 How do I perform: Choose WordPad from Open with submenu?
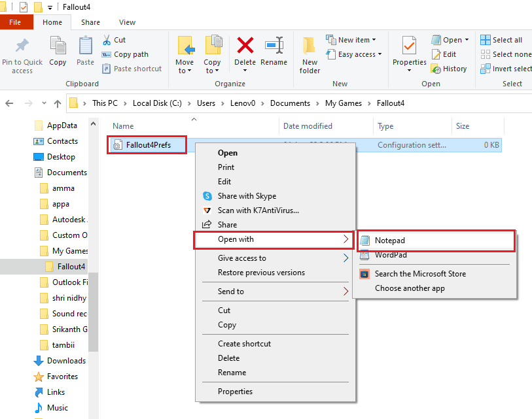(436, 255)
